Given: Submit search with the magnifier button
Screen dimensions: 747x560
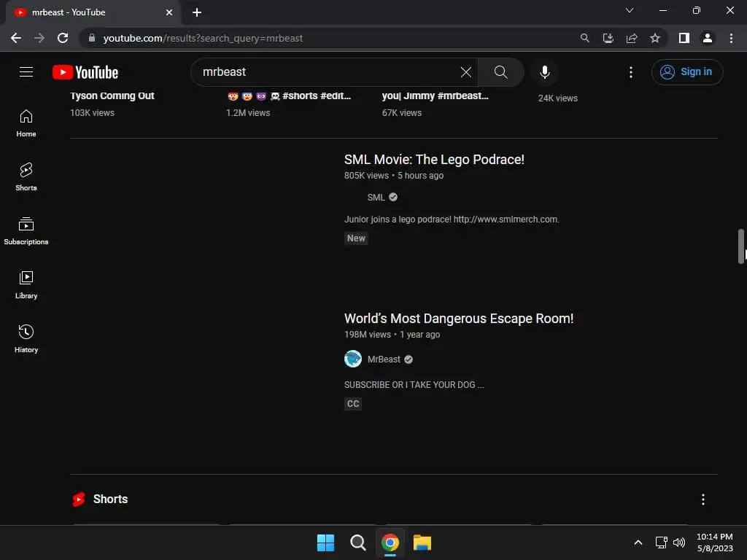Looking at the screenshot, I should (x=500, y=72).
